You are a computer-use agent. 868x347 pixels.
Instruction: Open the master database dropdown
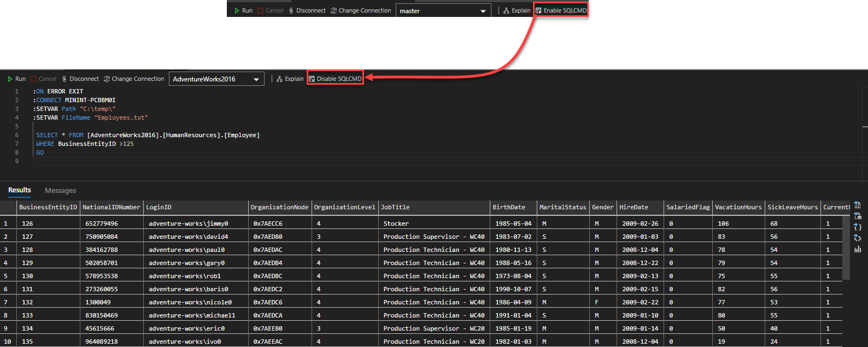[x=443, y=11]
